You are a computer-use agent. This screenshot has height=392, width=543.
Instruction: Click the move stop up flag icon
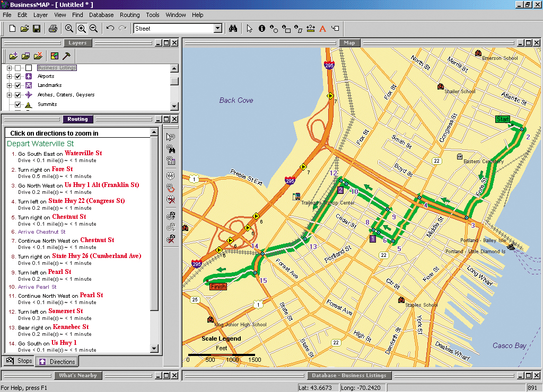(x=170, y=216)
